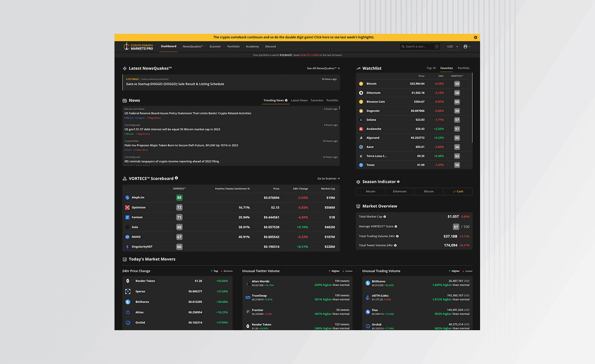Screen dimensions: 595x364
Task: Sort 24hr Price Change by Bottom
Action: click(x=227, y=271)
